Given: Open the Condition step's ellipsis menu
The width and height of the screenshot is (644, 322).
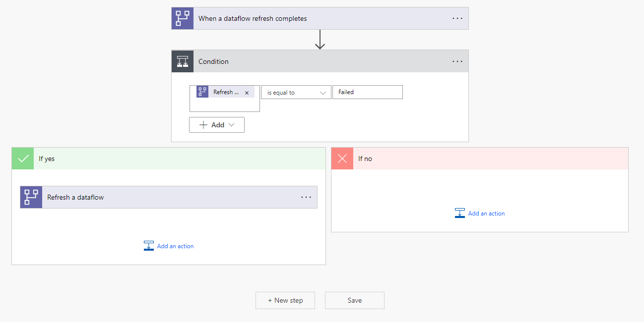Looking at the screenshot, I should point(457,61).
